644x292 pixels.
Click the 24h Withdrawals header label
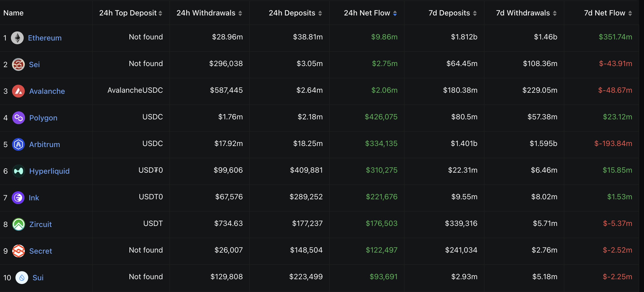click(206, 13)
